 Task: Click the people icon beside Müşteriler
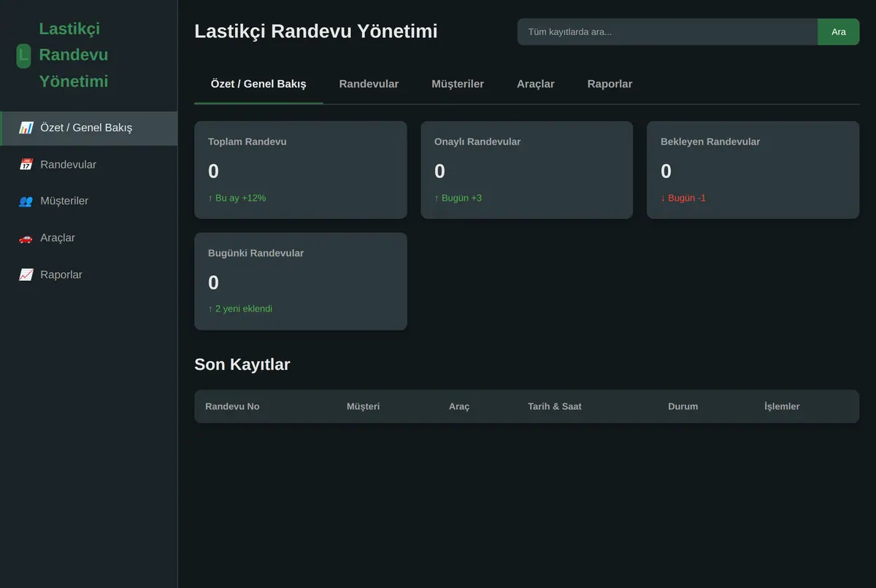(x=26, y=201)
